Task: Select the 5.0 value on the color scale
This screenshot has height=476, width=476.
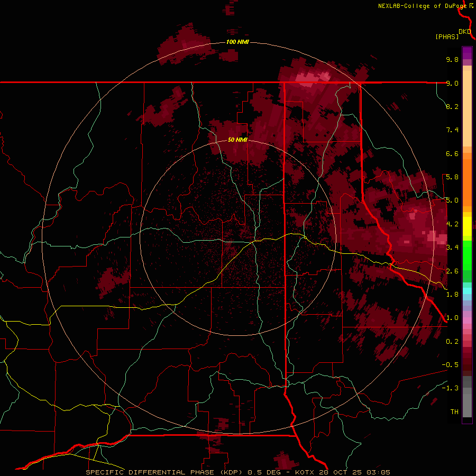Action: coord(452,200)
